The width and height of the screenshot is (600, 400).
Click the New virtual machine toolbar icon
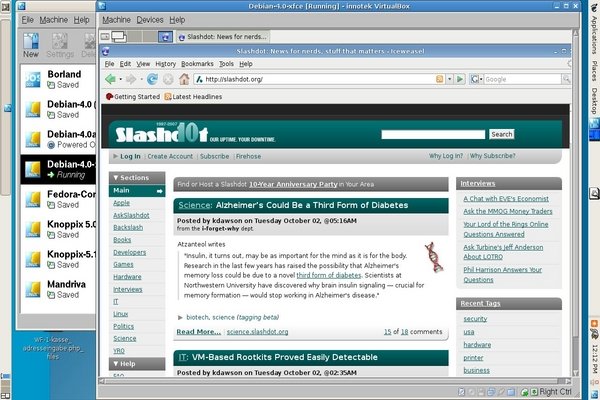click(x=31, y=42)
